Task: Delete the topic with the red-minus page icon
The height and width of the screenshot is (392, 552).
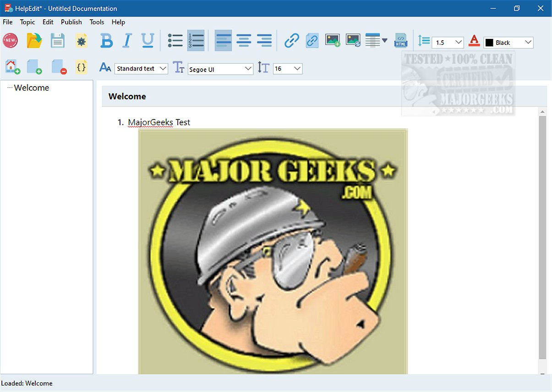Action: pyautogui.click(x=59, y=67)
